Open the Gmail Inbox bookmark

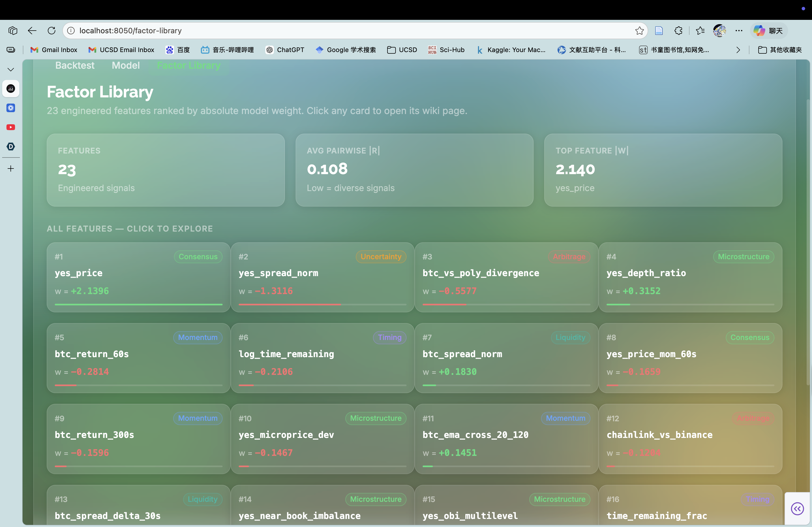pyautogui.click(x=54, y=50)
